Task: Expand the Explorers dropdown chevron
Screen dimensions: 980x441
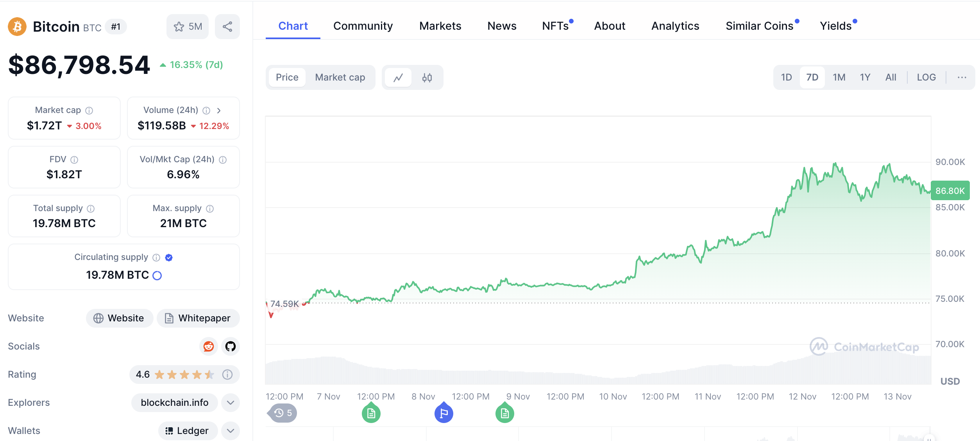Action: pos(231,403)
